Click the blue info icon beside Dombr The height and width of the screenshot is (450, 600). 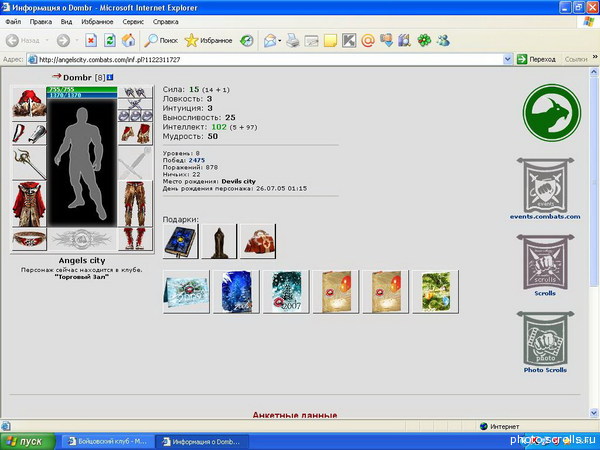(x=110, y=77)
